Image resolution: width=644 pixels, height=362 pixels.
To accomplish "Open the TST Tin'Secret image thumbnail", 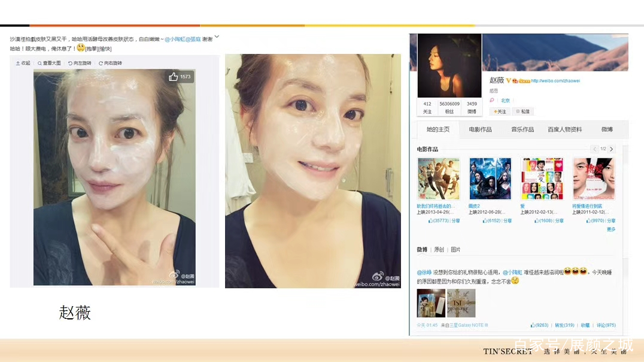I will click(x=461, y=303).
